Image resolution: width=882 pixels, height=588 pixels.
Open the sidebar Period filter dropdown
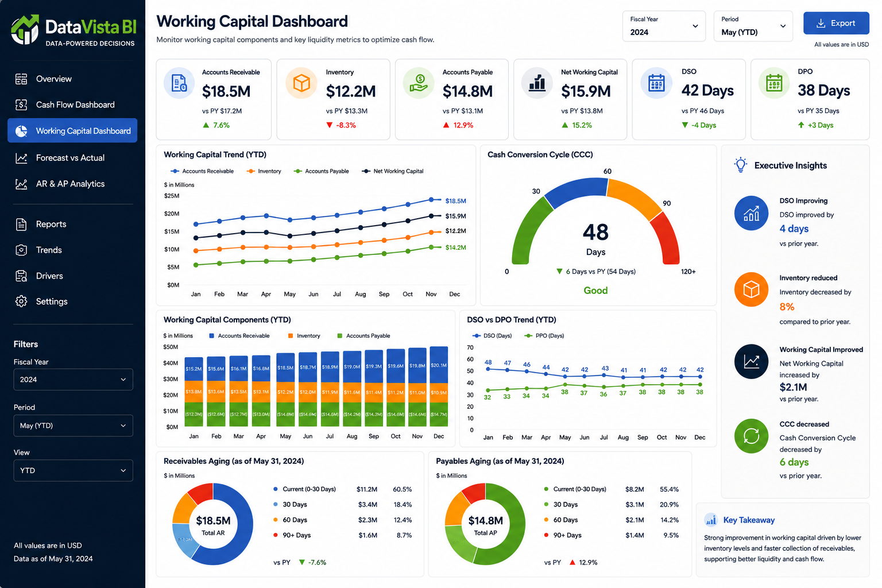(73, 425)
